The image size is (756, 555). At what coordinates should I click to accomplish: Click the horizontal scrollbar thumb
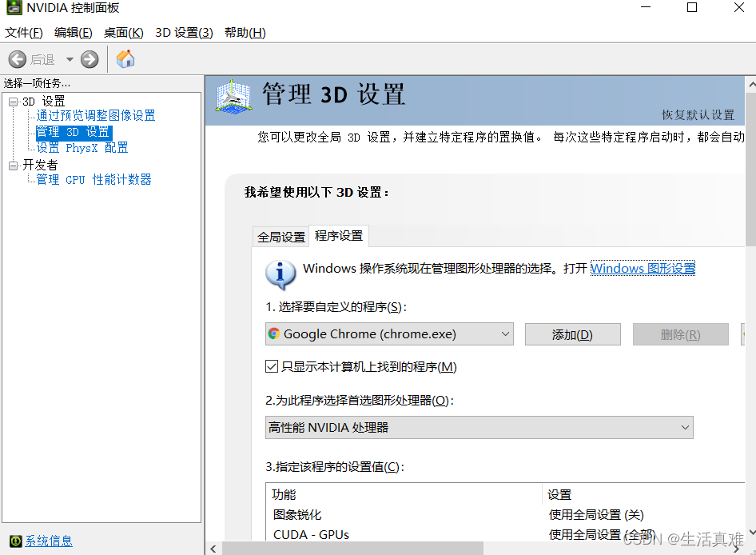click(x=352, y=549)
